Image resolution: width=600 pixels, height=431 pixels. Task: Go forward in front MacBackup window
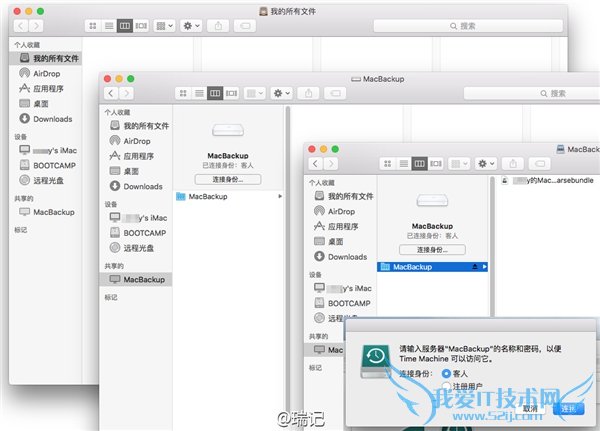coord(331,163)
